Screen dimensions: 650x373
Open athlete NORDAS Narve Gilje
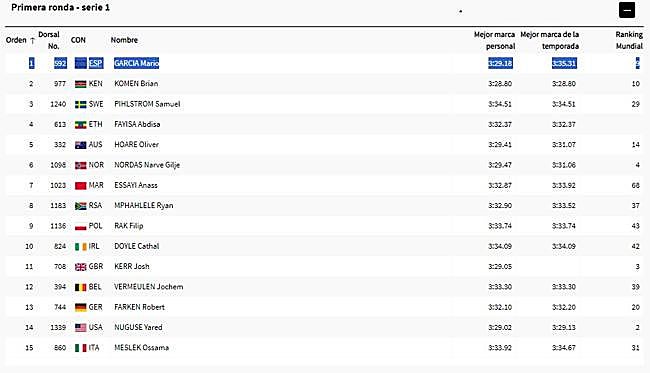(147, 165)
